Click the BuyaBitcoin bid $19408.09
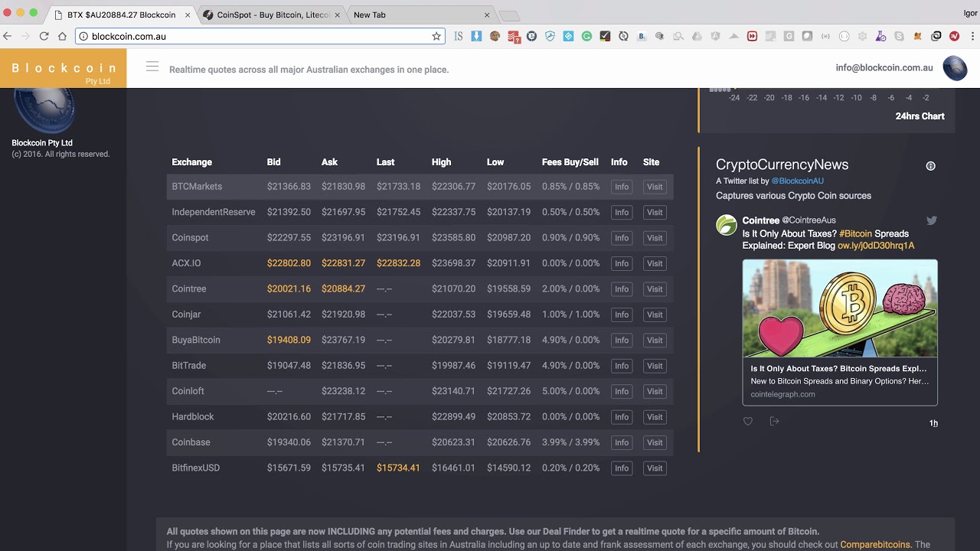 point(289,340)
